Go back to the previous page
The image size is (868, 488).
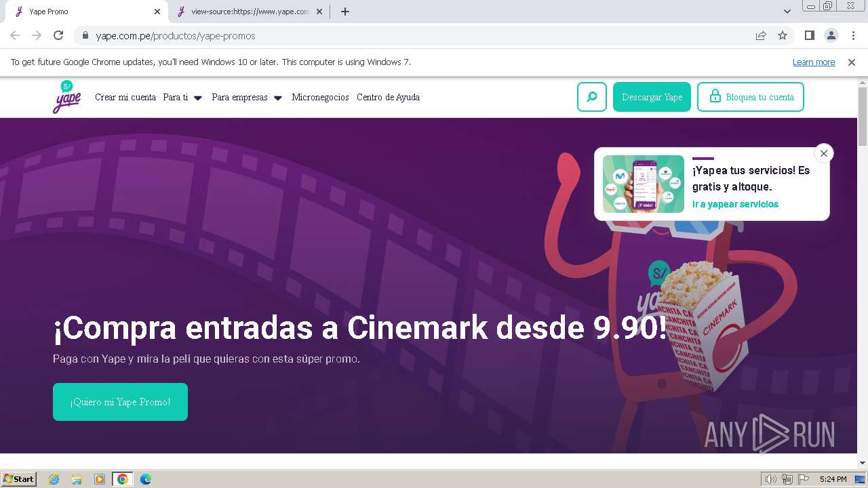click(15, 35)
